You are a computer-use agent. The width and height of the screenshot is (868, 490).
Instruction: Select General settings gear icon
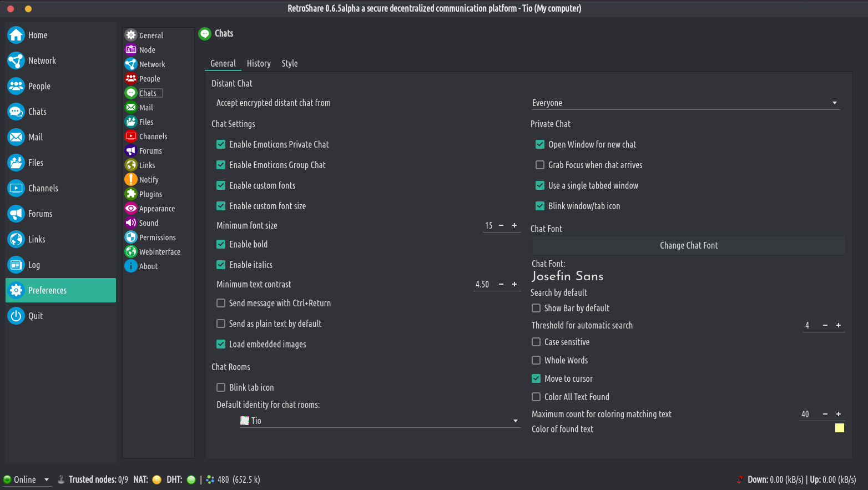pyautogui.click(x=131, y=35)
